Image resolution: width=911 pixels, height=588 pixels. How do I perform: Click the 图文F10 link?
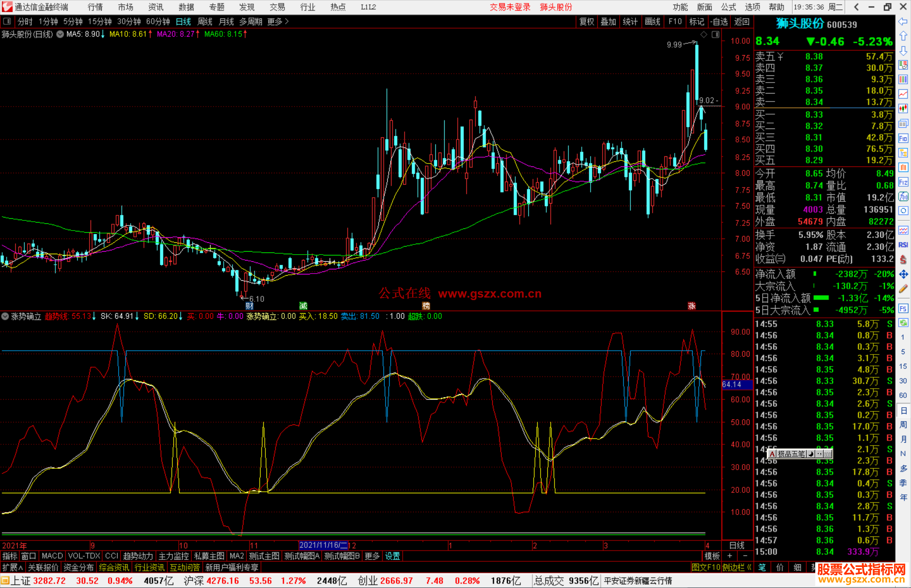point(706,567)
